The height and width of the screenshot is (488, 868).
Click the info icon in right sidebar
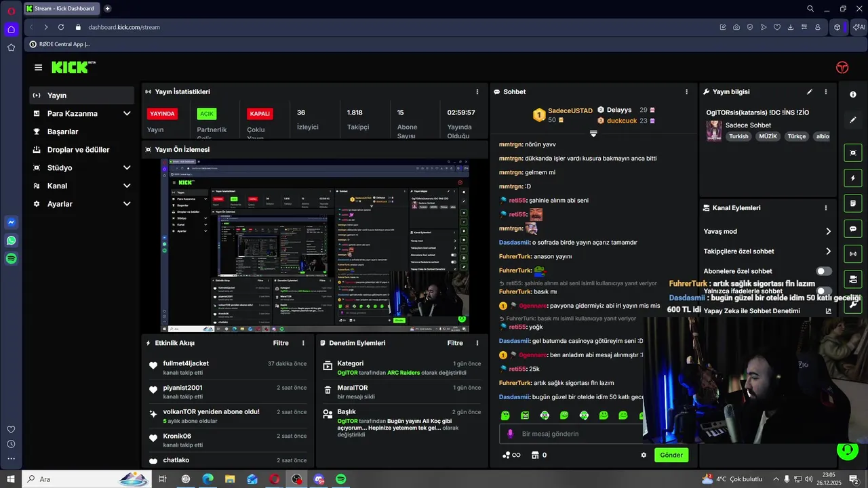pos(853,94)
